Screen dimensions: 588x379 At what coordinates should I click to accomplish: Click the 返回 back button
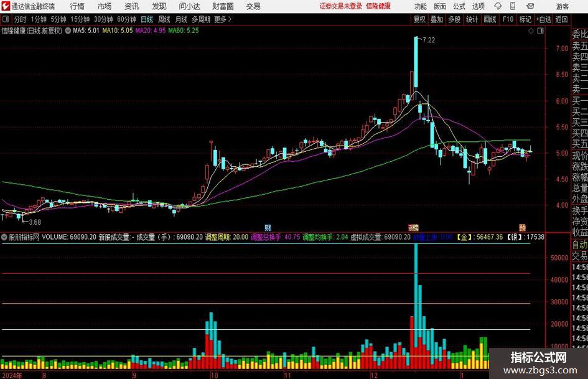tap(561, 19)
